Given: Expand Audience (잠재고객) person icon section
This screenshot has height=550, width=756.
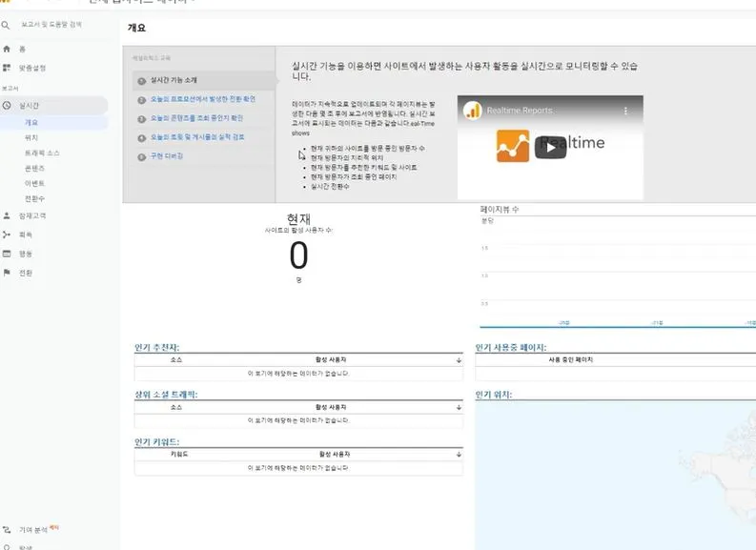Looking at the screenshot, I should [x=7, y=215].
